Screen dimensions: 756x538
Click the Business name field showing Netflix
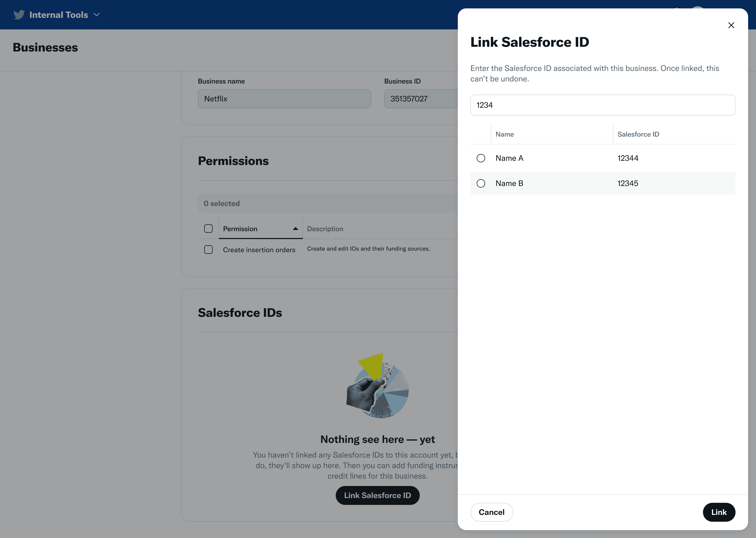tap(284, 99)
